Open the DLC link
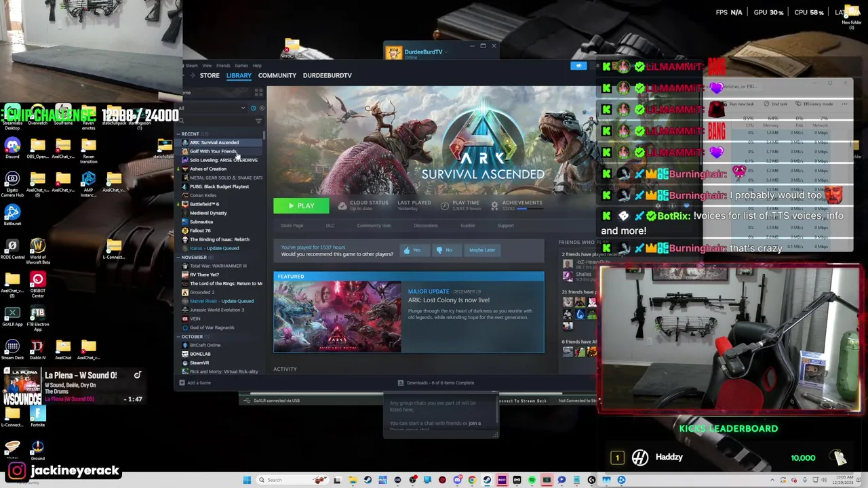 (x=330, y=226)
